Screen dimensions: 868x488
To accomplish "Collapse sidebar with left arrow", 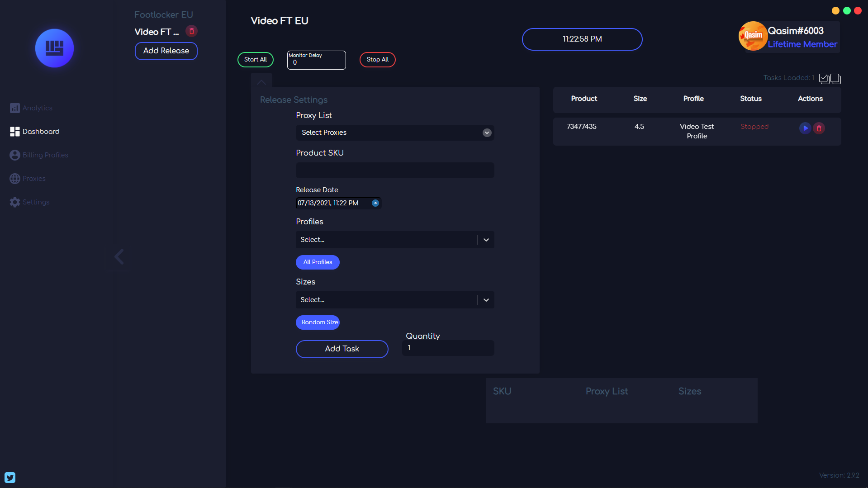I will pos(119,257).
